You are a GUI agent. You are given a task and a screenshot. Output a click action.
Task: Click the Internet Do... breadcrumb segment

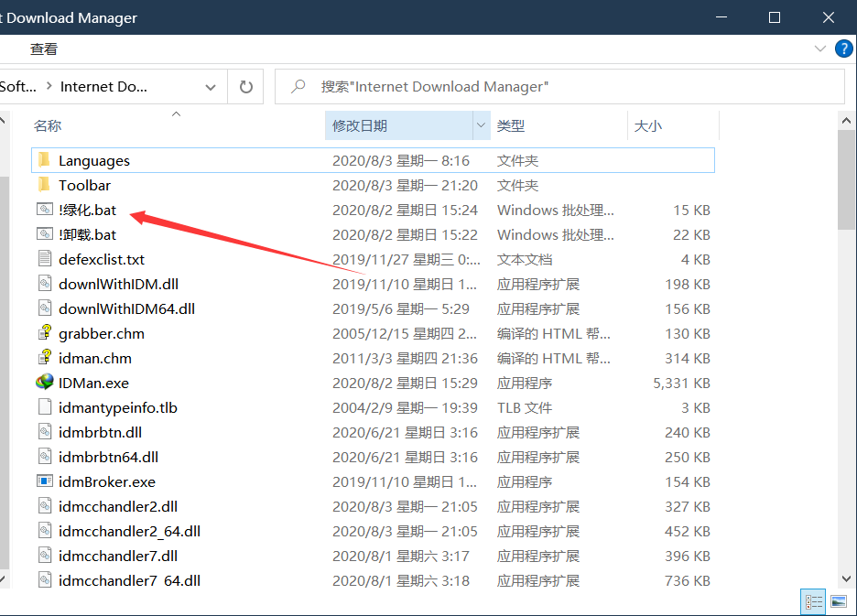point(103,86)
